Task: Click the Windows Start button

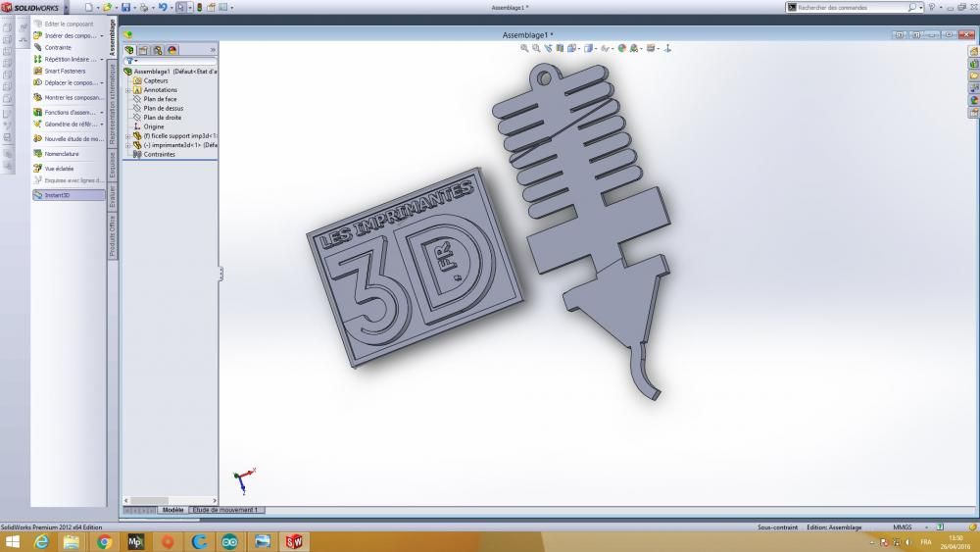Action: coord(13,541)
